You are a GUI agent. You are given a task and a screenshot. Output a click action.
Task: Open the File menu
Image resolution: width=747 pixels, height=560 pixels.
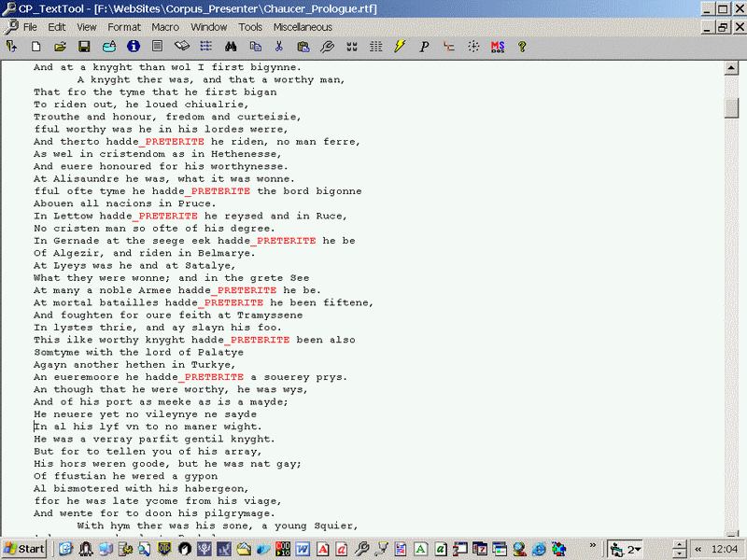pyautogui.click(x=30, y=27)
